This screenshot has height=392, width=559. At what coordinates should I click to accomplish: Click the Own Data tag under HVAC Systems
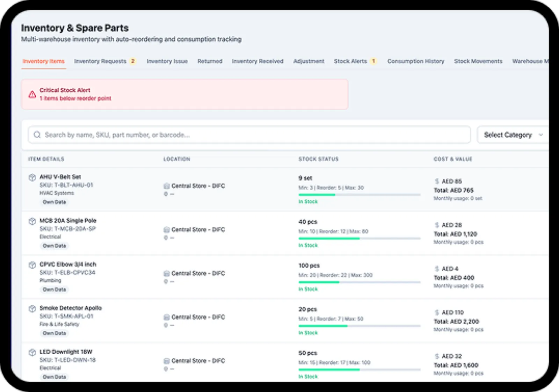(x=54, y=202)
